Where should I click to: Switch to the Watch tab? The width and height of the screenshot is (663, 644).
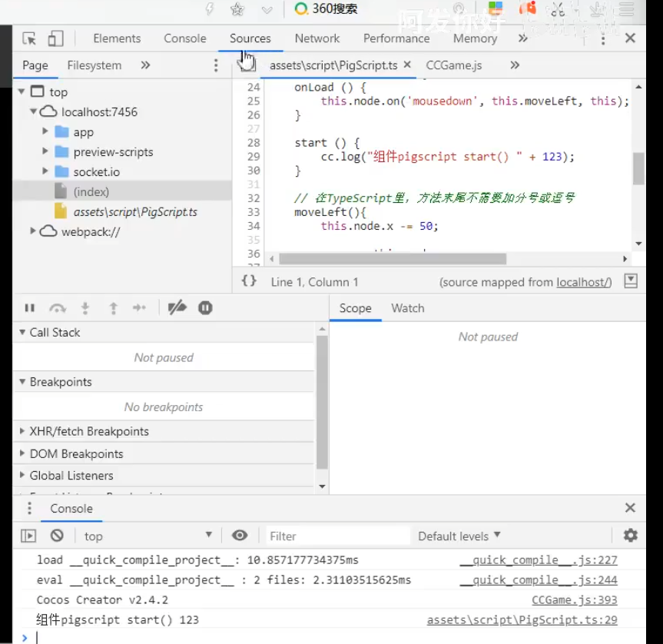coord(408,308)
